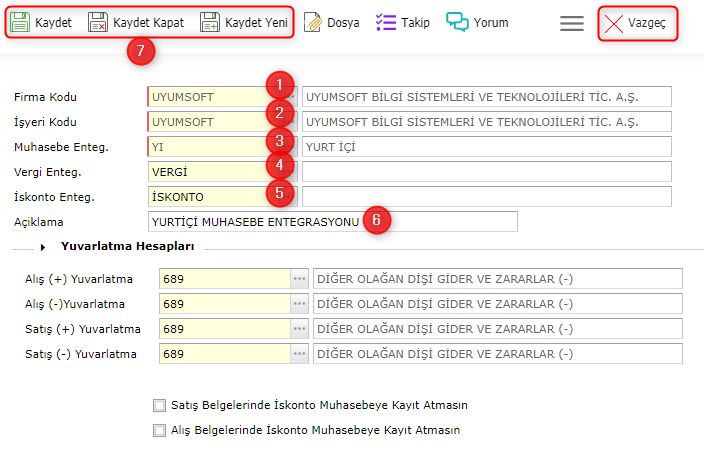Click the Satış (-) Yuvarlatma label
Viewport: 704px width, 454px height.
(81, 354)
